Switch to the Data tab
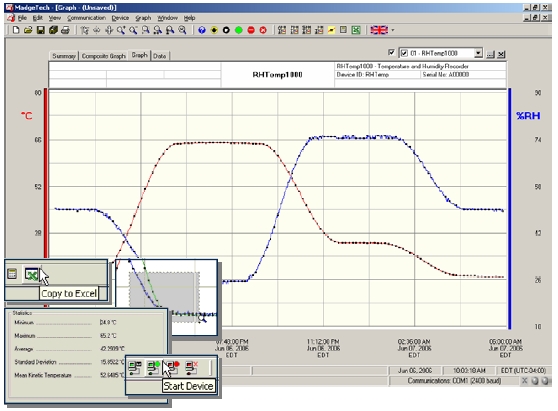558x411 pixels. tap(159, 56)
